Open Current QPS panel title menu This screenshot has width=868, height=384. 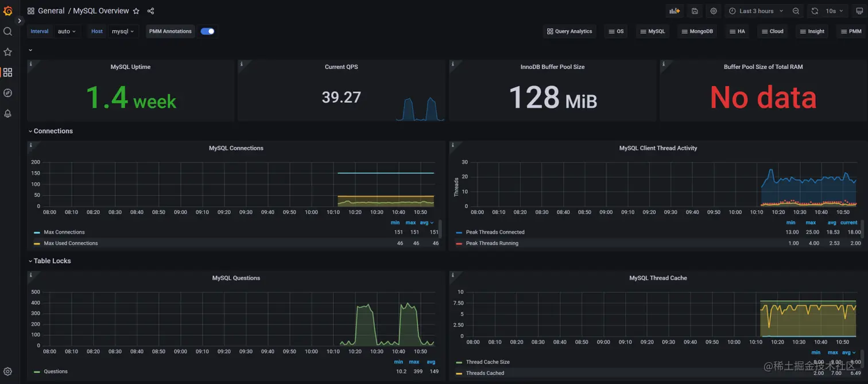click(341, 67)
